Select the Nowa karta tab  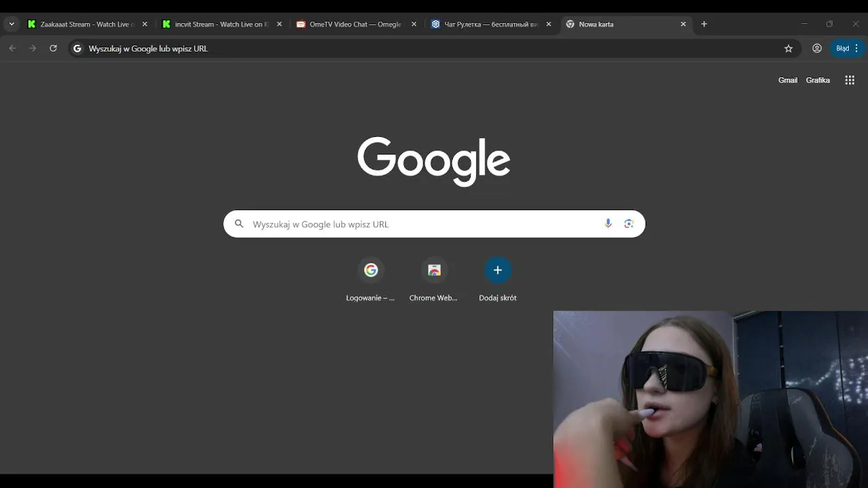[x=625, y=24]
